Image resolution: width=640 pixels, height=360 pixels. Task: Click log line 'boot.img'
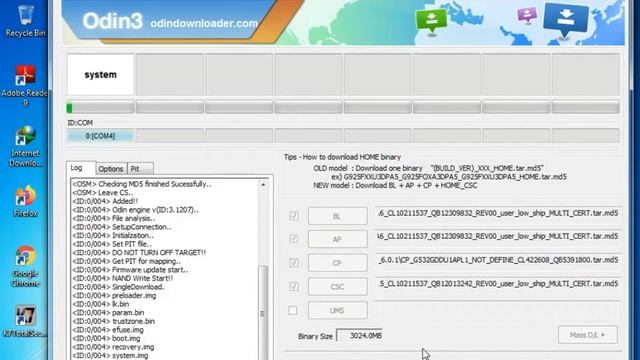(x=106, y=338)
